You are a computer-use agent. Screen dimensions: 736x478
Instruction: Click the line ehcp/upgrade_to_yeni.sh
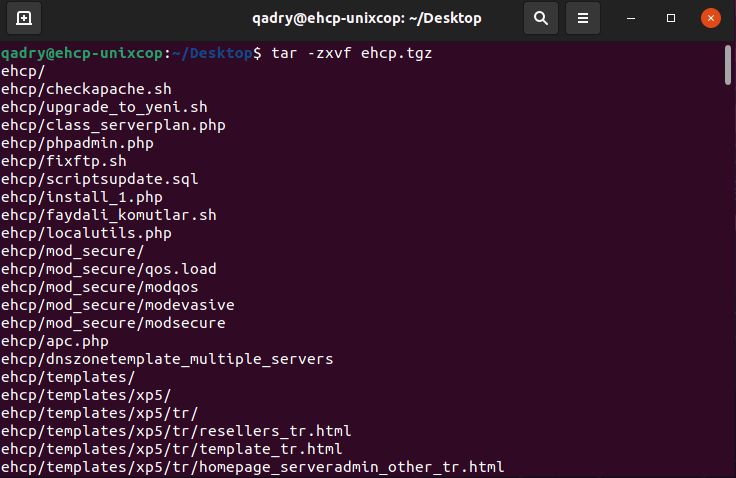pyautogui.click(x=104, y=107)
